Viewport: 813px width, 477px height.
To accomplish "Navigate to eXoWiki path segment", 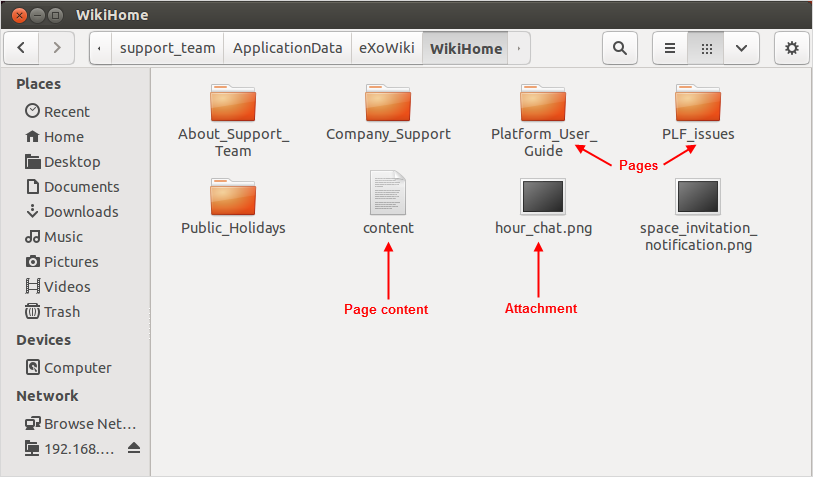I will click(x=387, y=48).
